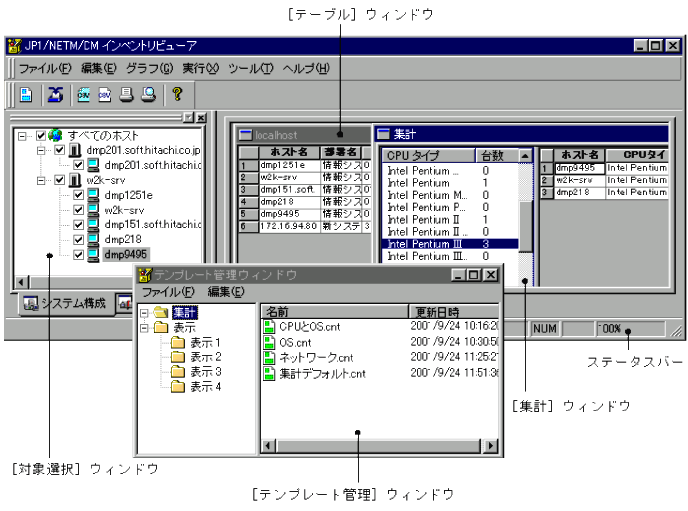Viewport: 688px width, 511px height.
Task: Open the ファイル menu in main window
Action: 45,68
